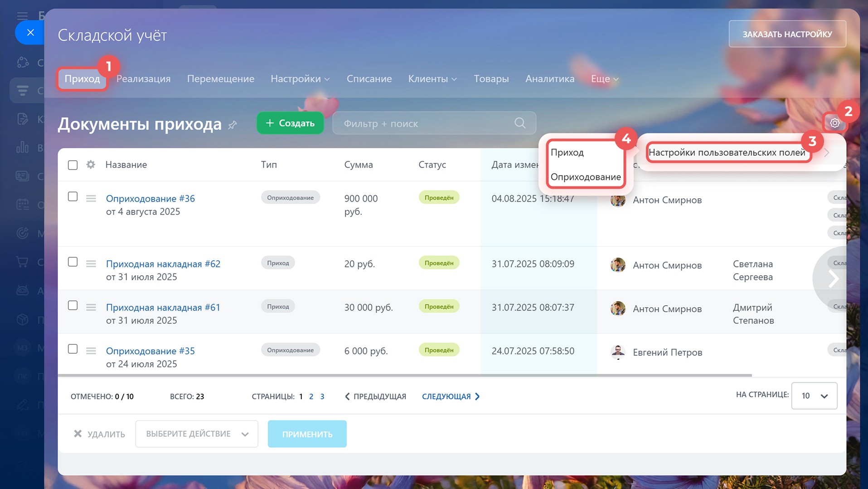Click the calendar sidebar icon
The width and height of the screenshot is (868, 489).
pyautogui.click(x=22, y=205)
